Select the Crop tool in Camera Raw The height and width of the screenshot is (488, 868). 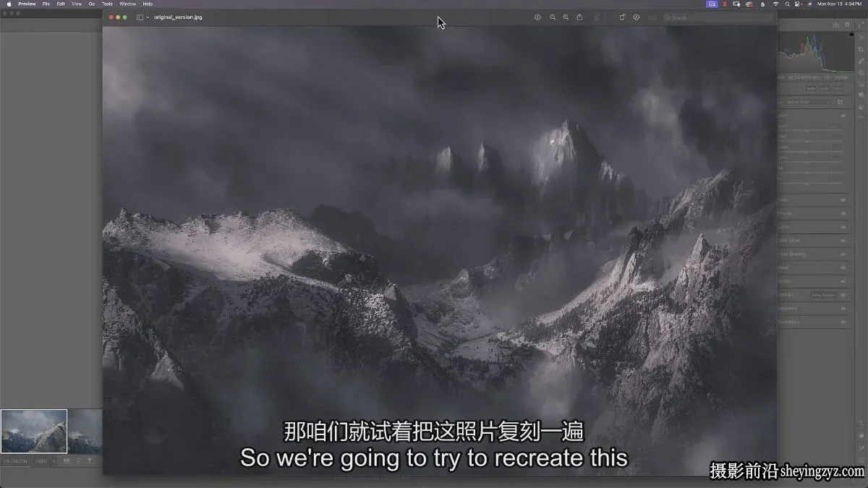click(x=861, y=49)
